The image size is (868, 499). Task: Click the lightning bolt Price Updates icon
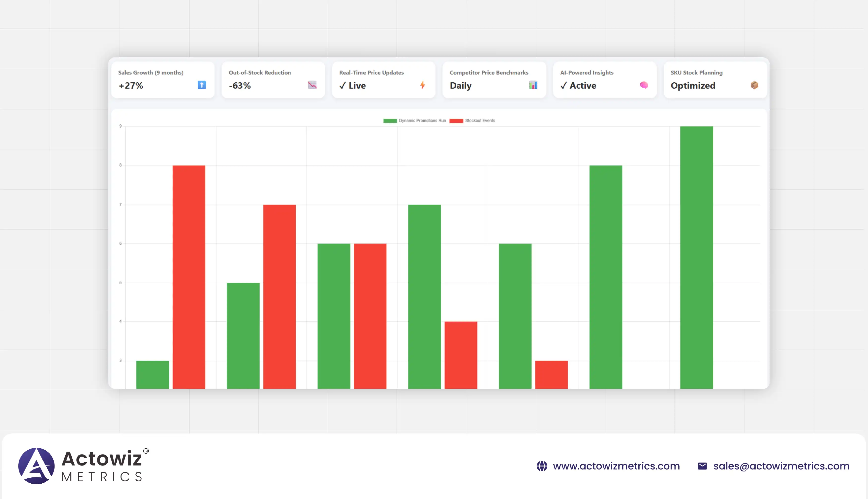(x=422, y=85)
